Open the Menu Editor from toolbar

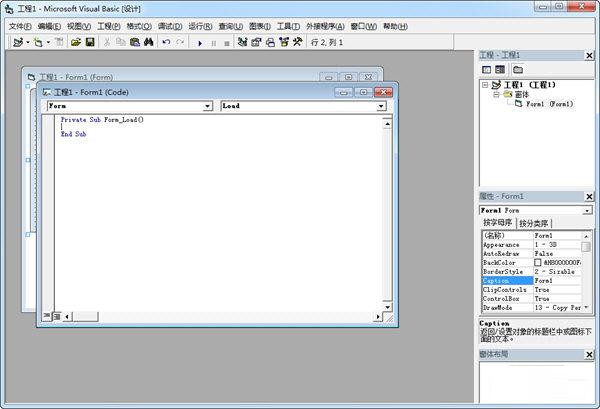point(59,42)
